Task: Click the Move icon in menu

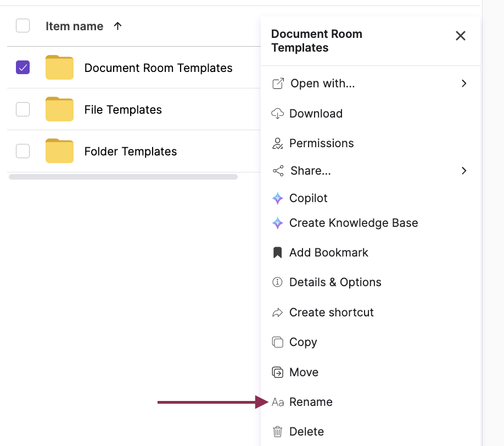Action: pos(278,372)
